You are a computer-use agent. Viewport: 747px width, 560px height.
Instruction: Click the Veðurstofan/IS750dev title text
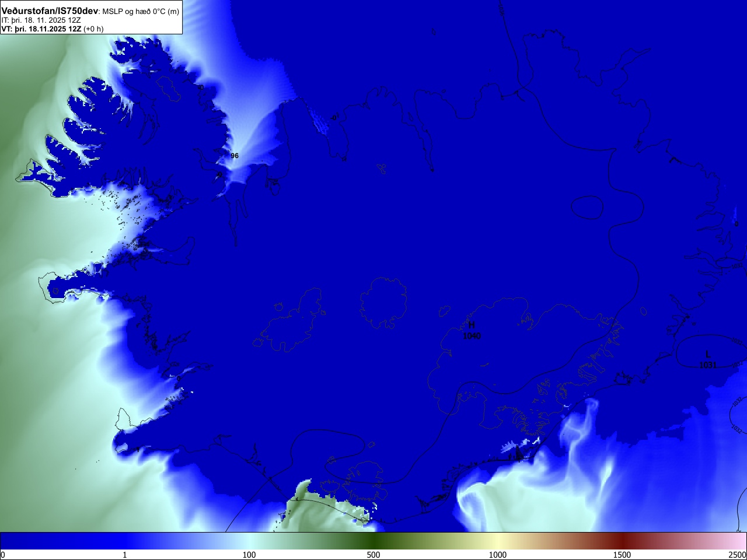[x=50, y=11]
